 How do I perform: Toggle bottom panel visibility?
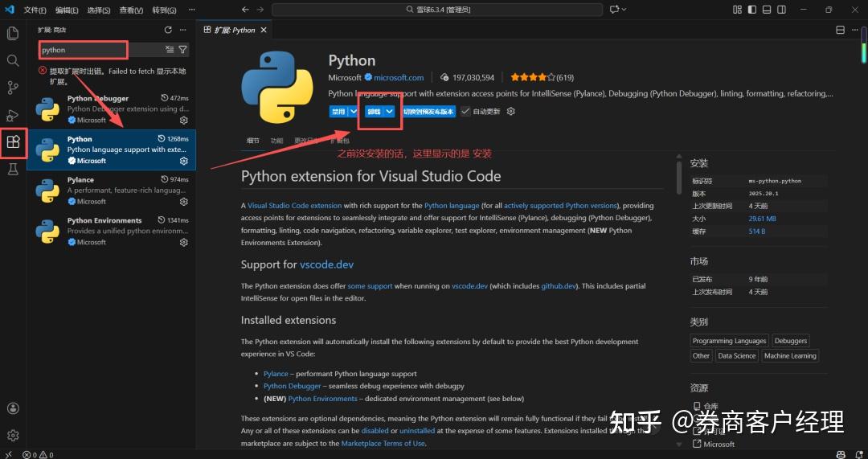click(767, 10)
